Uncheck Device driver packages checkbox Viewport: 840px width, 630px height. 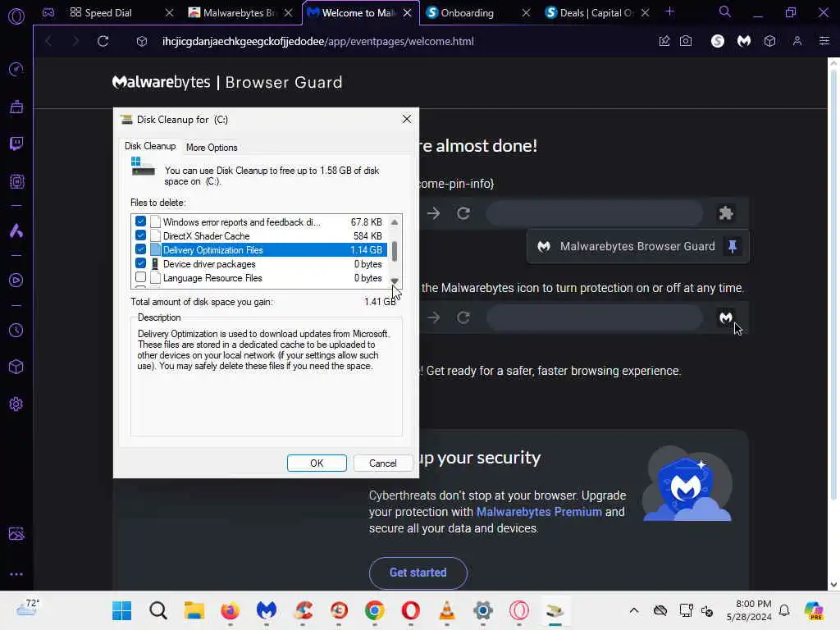(x=140, y=263)
